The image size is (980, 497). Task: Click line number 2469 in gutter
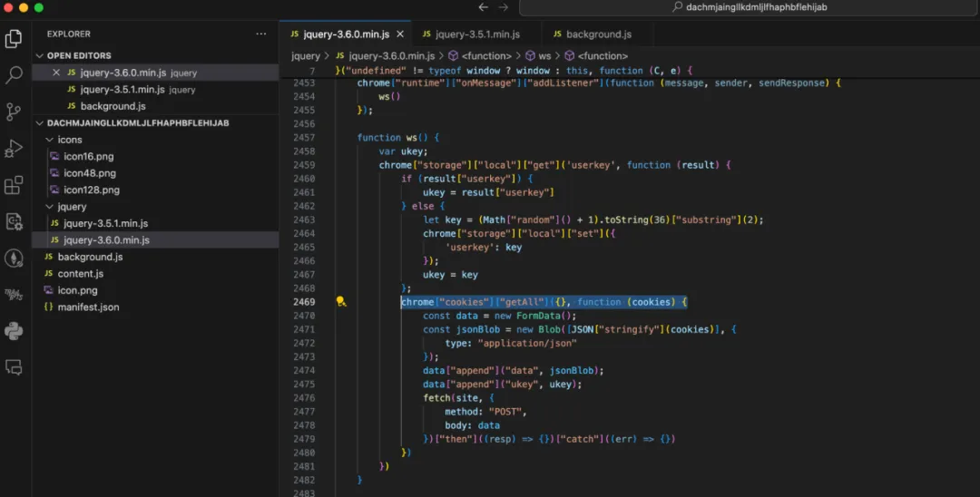click(x=304, y=302)
